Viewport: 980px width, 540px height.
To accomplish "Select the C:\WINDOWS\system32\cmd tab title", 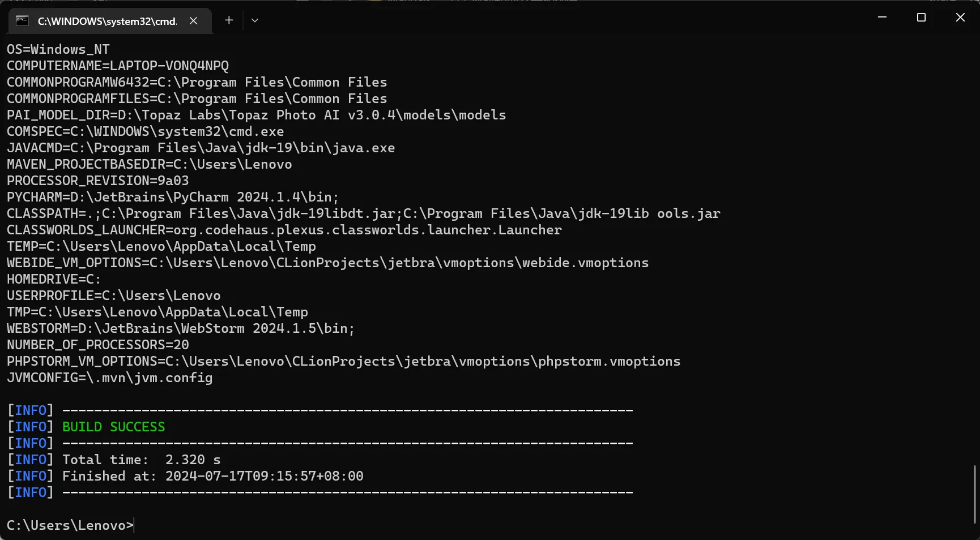I will (x=107, y=21).
